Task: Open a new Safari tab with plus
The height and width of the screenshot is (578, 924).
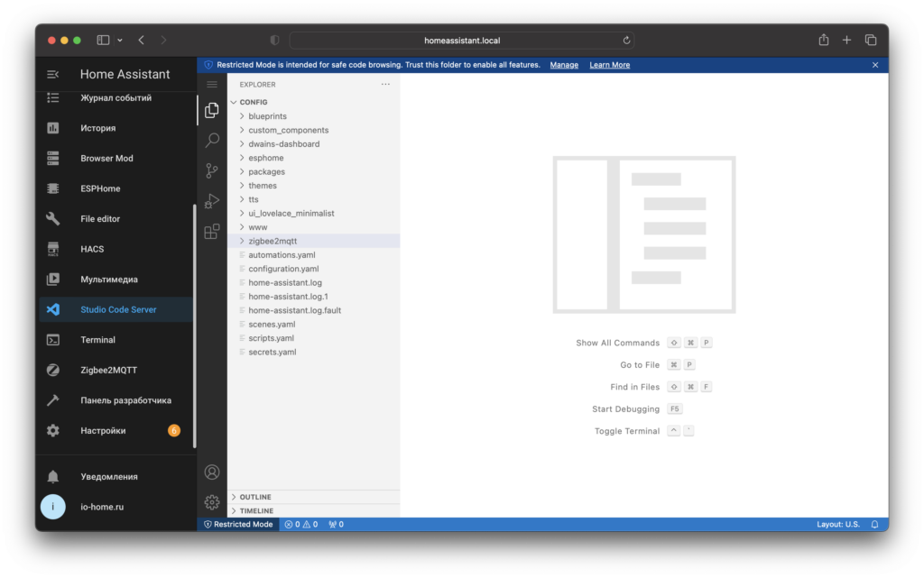Action: click(x=846, y=40)
